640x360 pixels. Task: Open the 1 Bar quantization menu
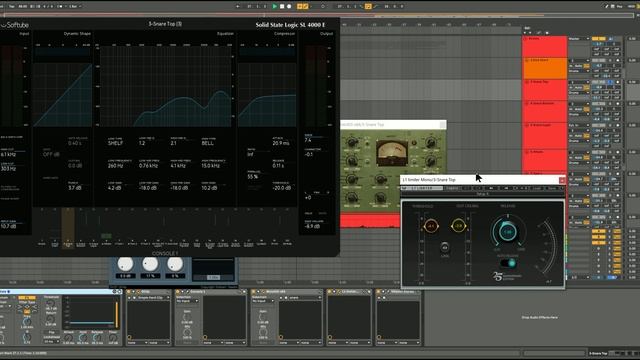(x=74, y=6)
